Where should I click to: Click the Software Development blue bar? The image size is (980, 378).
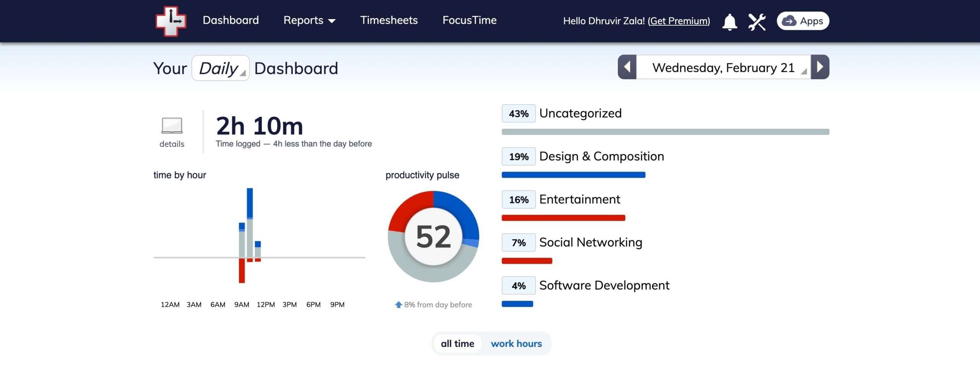(x=518, y=304)
